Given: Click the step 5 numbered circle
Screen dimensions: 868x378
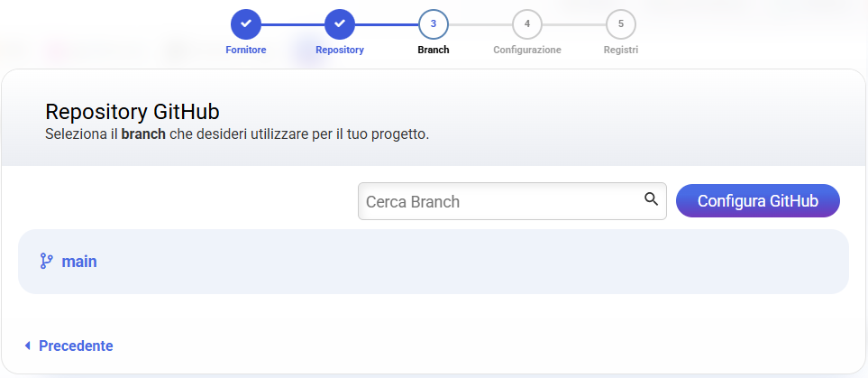Looking at the screenshot, I should tap(621, 23).
